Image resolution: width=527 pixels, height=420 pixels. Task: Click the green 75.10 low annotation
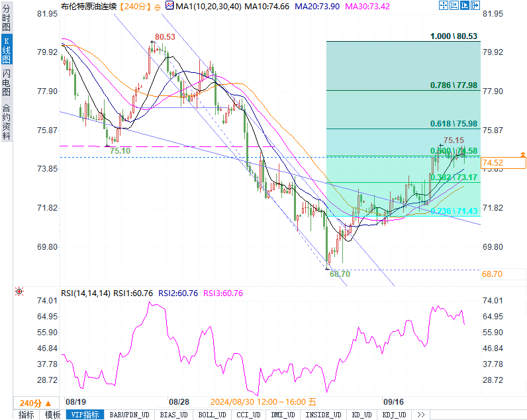(120, 151)
